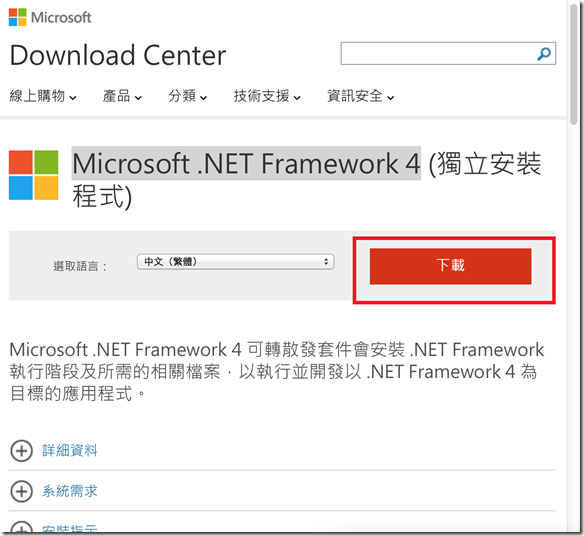Click the plus icon beside 系統需求
584x536 pixels.
click(x=22, y=491)
